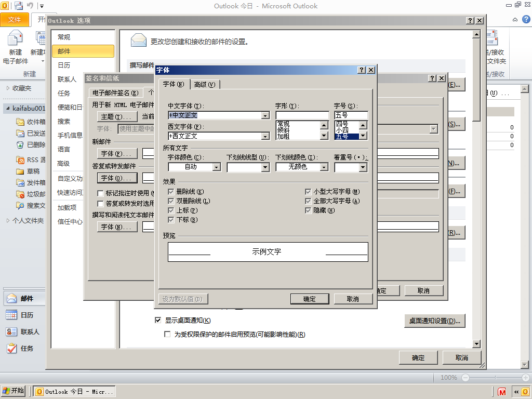Open the Junk mail (垃圾邮件) folder icon
Viewport: 532px width, 399px height.
pyautogui.click(x=20, y=194)
